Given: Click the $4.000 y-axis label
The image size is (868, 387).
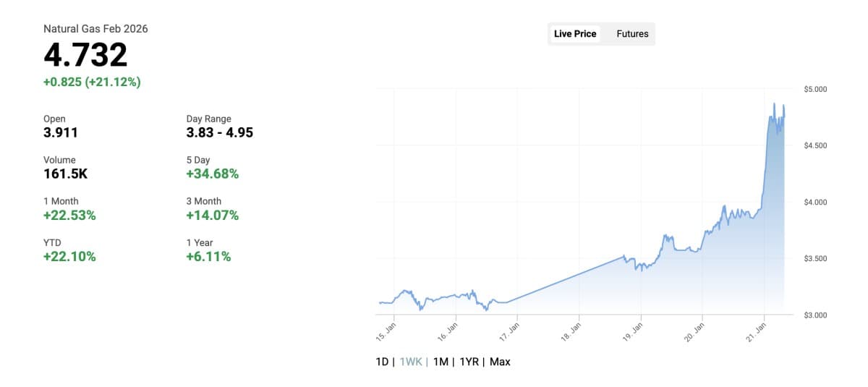Looking at the screenshot, I should pyautogui.click(x=815, y=202).
